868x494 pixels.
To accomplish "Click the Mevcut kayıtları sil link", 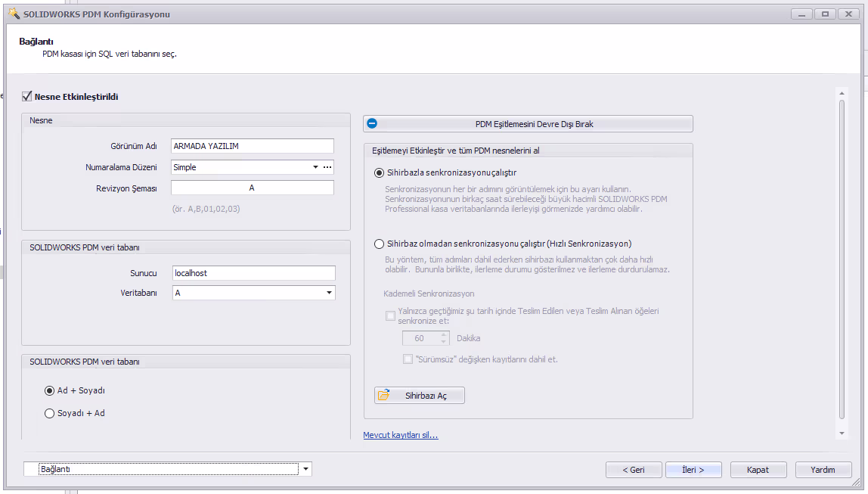I will tap(401, 435).
